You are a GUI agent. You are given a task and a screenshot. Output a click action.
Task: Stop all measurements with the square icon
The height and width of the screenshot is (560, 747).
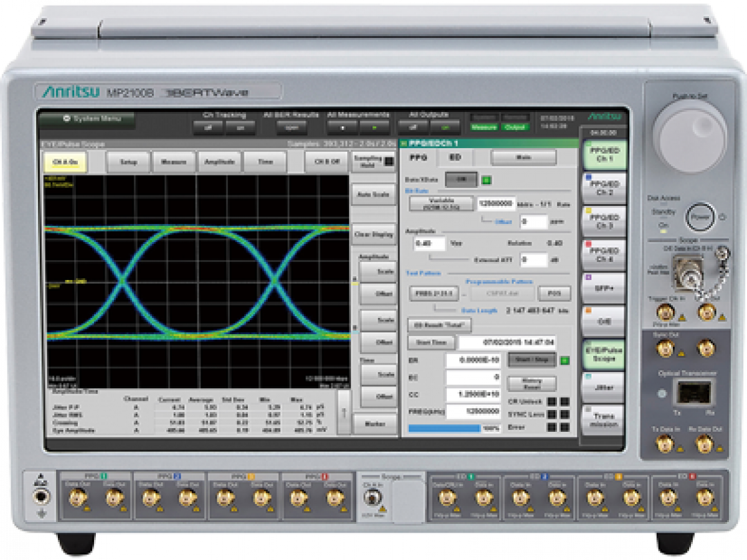pyautogui.click(x=342, y=127)
